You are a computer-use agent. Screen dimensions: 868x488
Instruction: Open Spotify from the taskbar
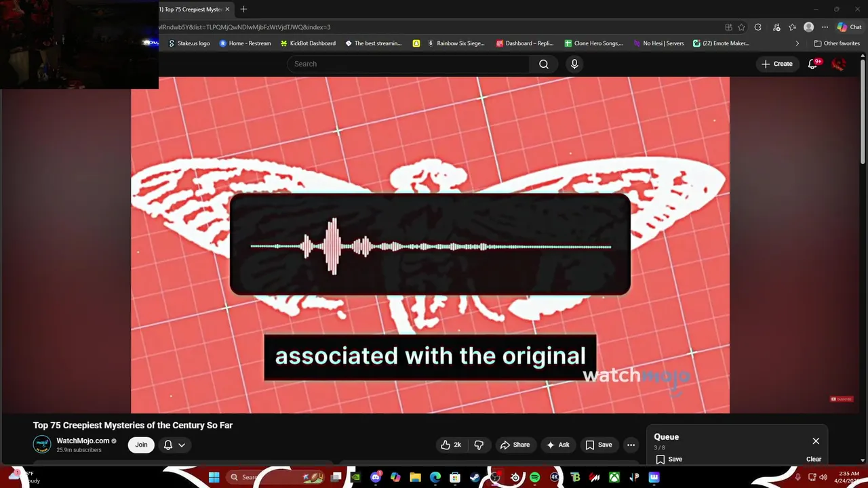coord(534,477)
